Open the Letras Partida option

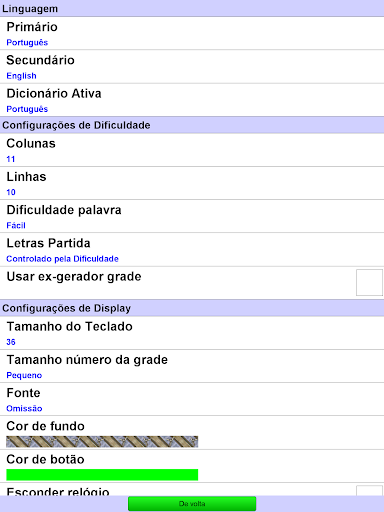[x=192, y=249]
